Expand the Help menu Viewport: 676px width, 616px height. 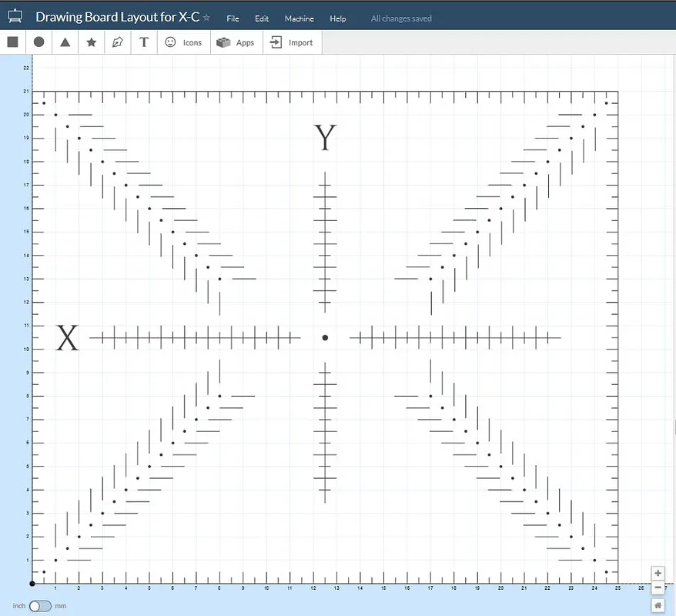(337, 18)
